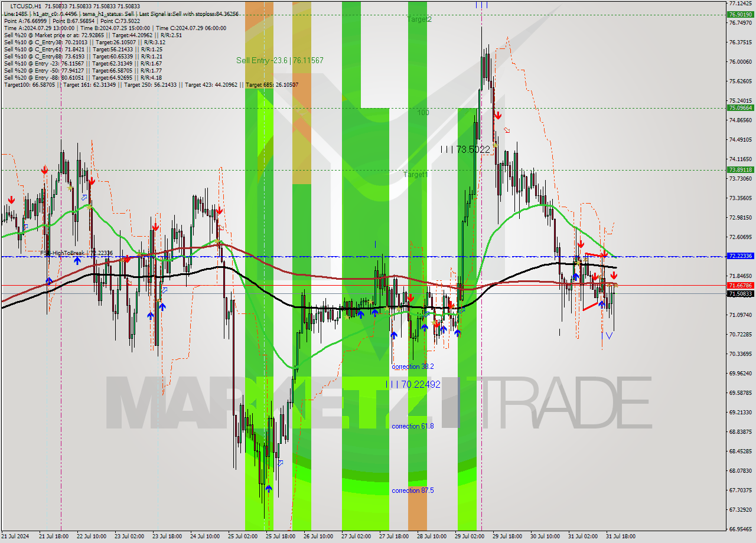The image size is (756, 543).
Task: Click the blue 72.22336 price tag
Action: pos(741,256)
